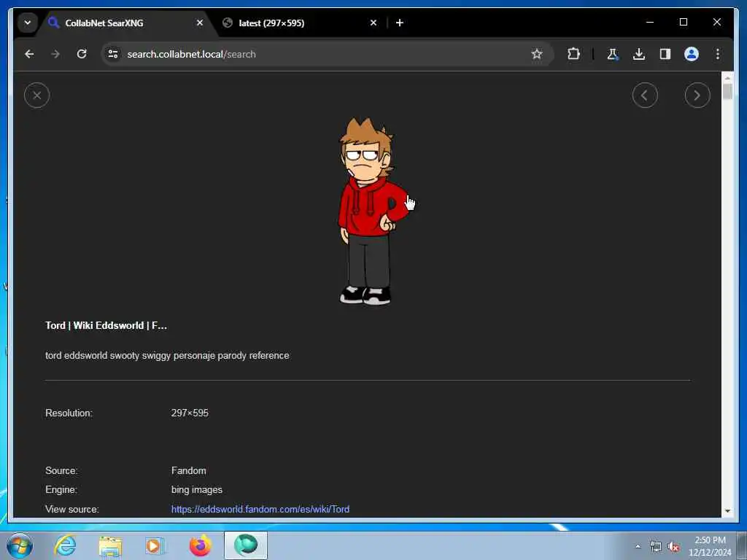Close the CollabNet SearXNG tab
Viewport: 747px width, 560px height.
[x=200, y=23]
